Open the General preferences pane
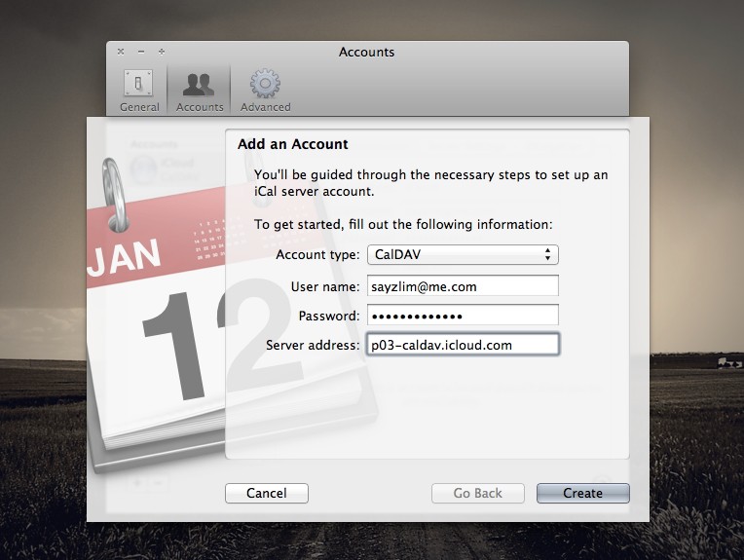The width and height of the screenshot is (744, 560). (138, 91)
